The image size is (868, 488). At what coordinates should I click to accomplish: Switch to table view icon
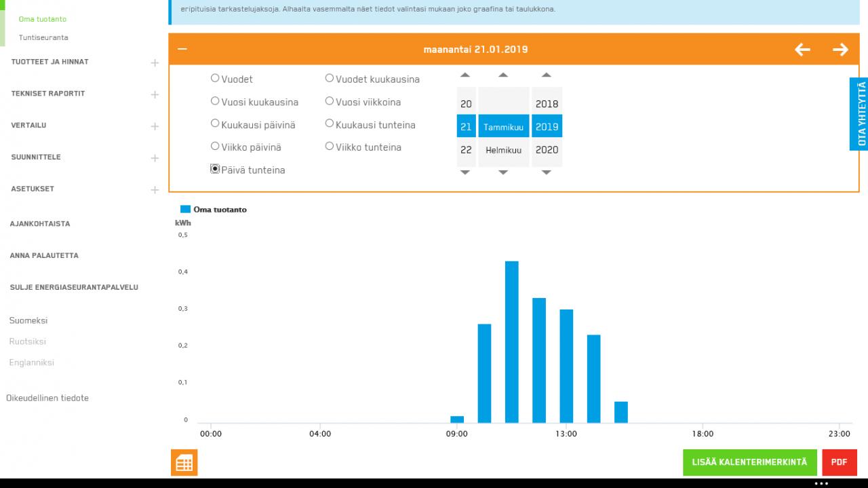click(x=184, y=463)
